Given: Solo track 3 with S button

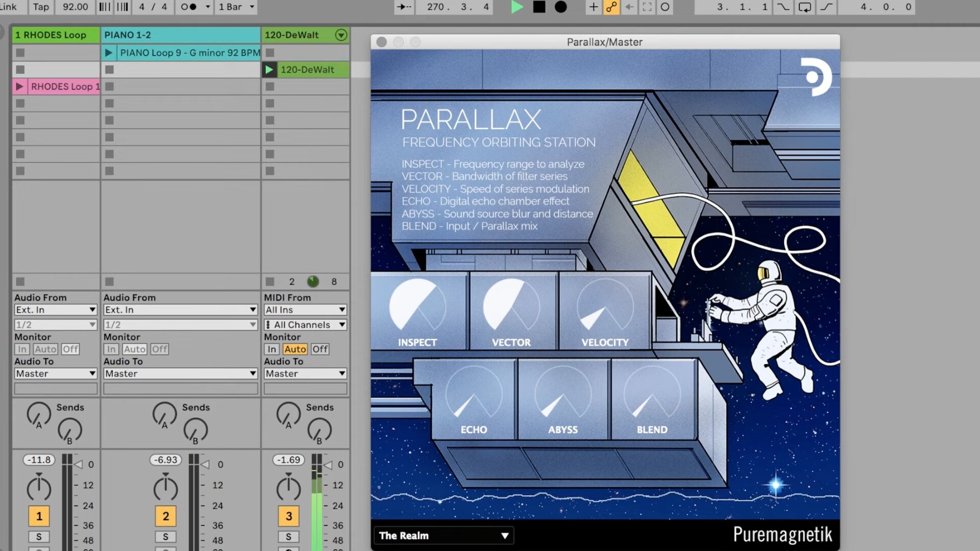Looking at the screenshot, I should point(288,537).
